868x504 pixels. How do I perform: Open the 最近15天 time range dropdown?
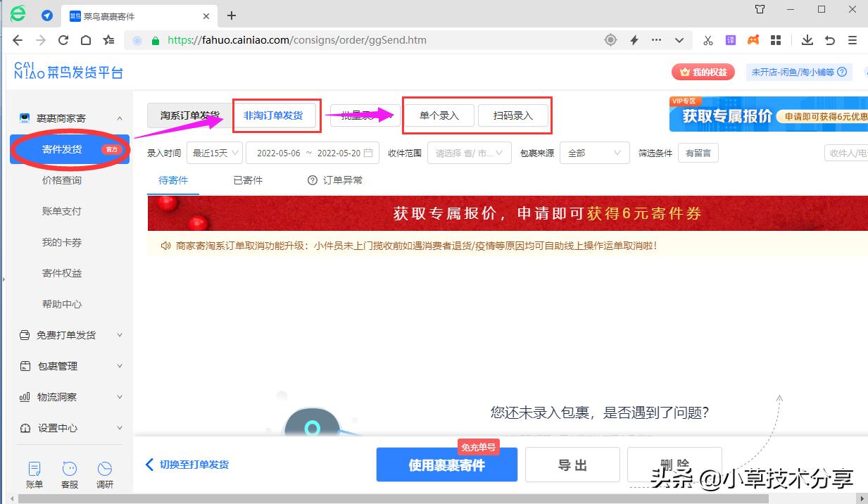pos(214,152)
